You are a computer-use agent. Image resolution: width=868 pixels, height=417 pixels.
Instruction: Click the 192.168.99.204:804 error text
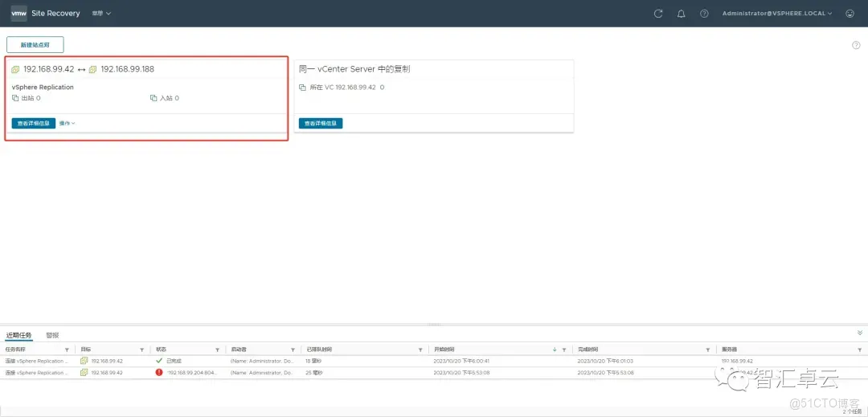click(x=192, y=373)
